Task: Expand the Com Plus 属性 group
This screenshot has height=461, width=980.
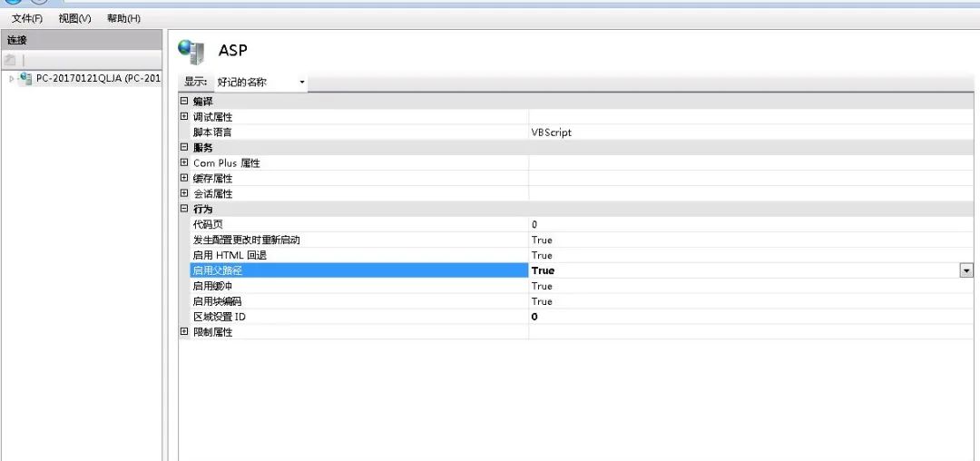Action: tap(184, 162)
